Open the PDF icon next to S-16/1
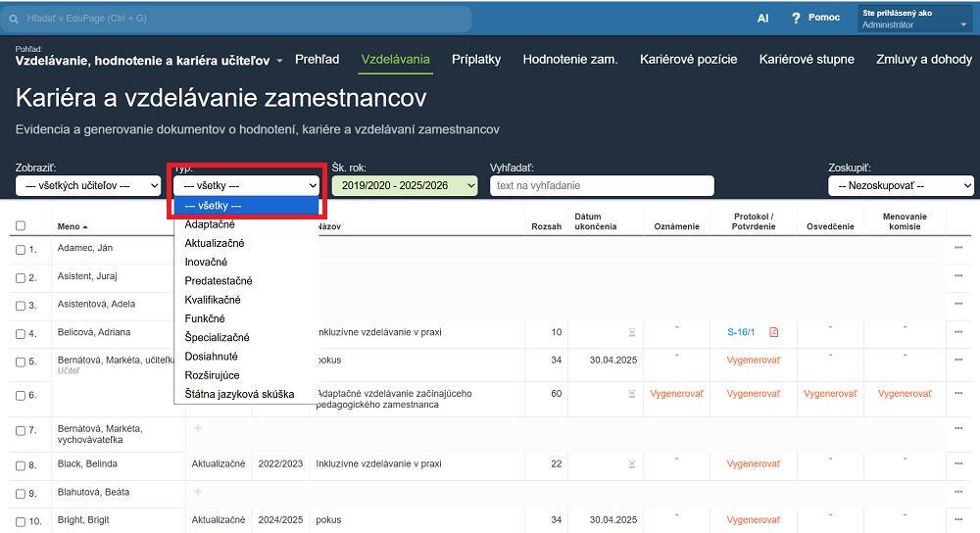 tap(773, 332)
